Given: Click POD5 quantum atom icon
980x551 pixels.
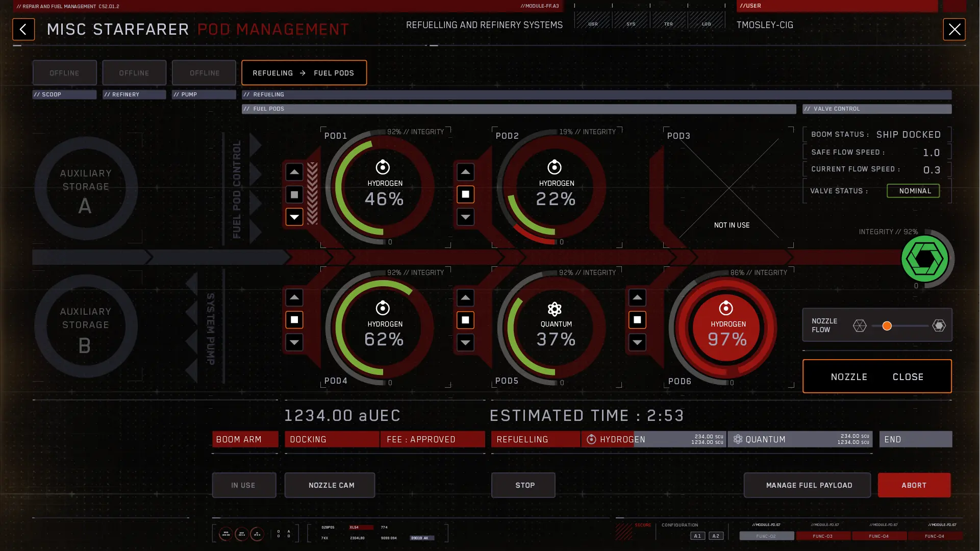Looking at the screenshot, I should 555,309.
